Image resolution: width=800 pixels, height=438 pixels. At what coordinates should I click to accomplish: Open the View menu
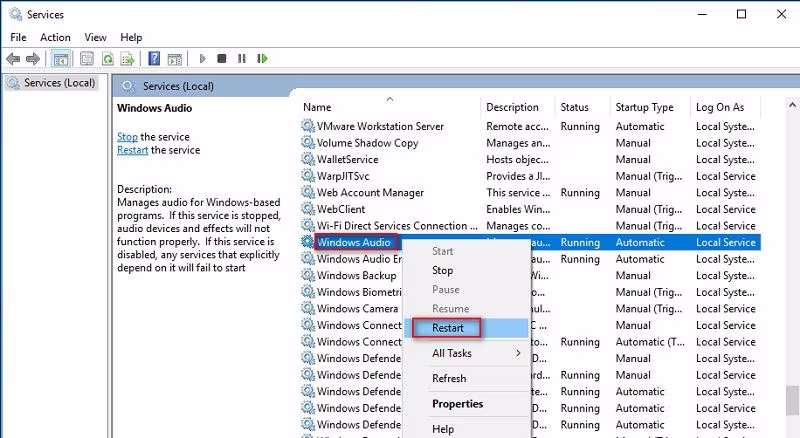[x=95, y=37]
